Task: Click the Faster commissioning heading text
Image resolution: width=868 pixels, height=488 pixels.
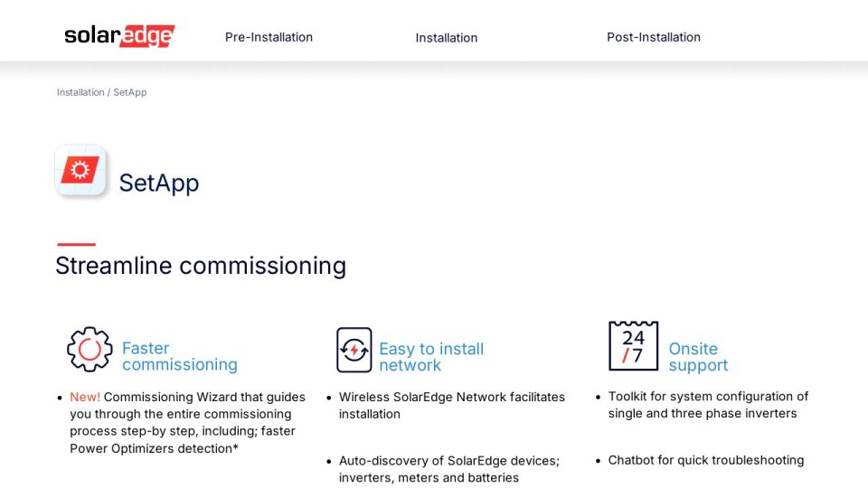Action: (x=179, y=356)
